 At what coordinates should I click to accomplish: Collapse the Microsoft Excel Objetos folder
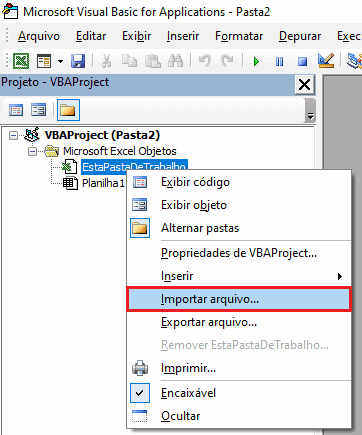tap(32, 152)
